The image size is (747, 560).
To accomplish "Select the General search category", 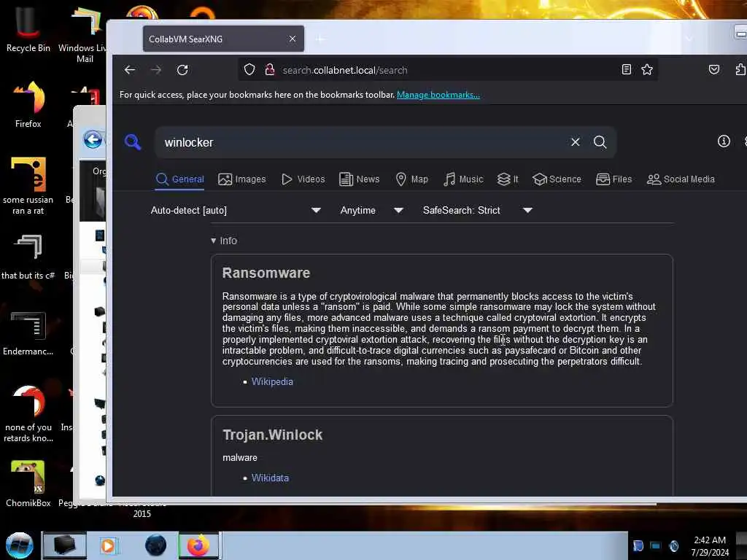I will click(x=180, y=179).
